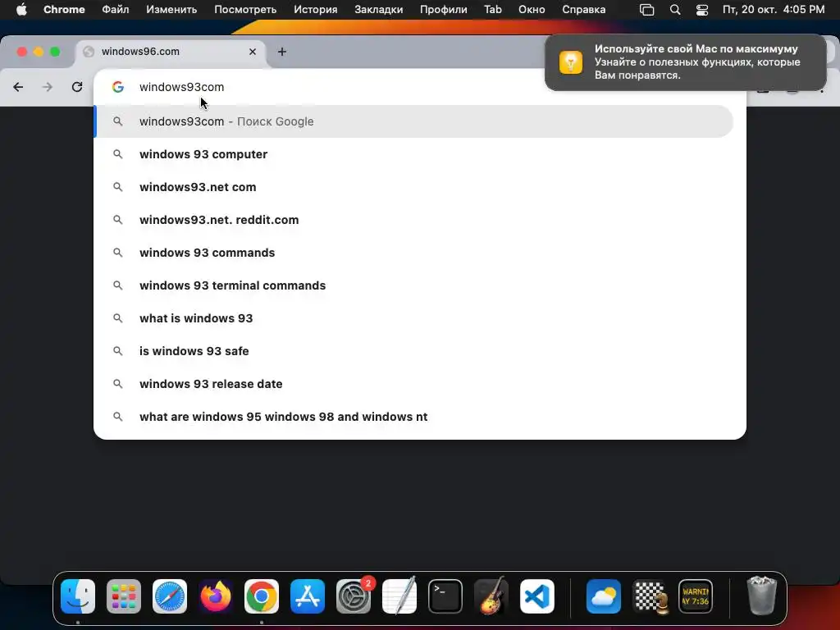This screenshot has width=840, height=630.
Task: Open the Chrome app menu
Action: point(64,10)
